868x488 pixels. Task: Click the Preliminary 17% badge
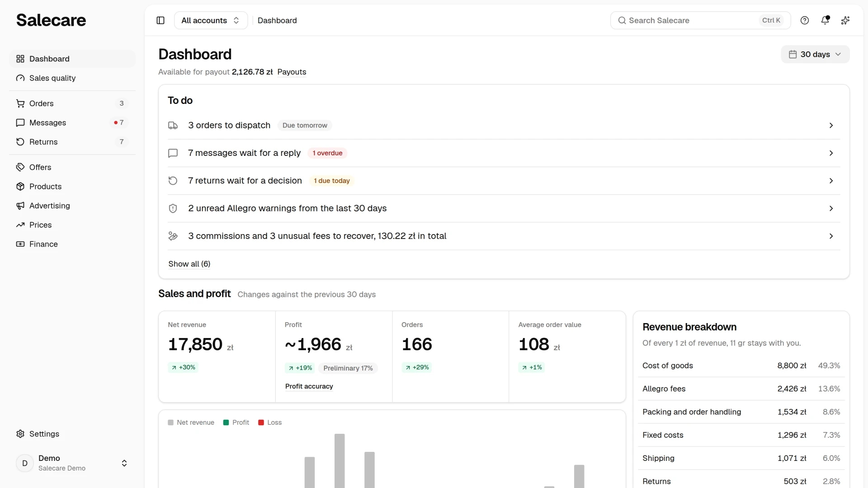pyautogui.click(x=348, y=368)
